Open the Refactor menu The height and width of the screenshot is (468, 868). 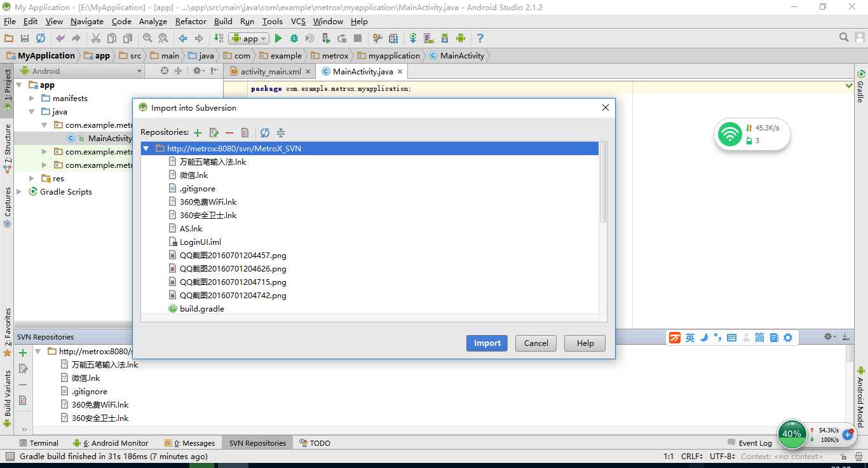point(191,21)
